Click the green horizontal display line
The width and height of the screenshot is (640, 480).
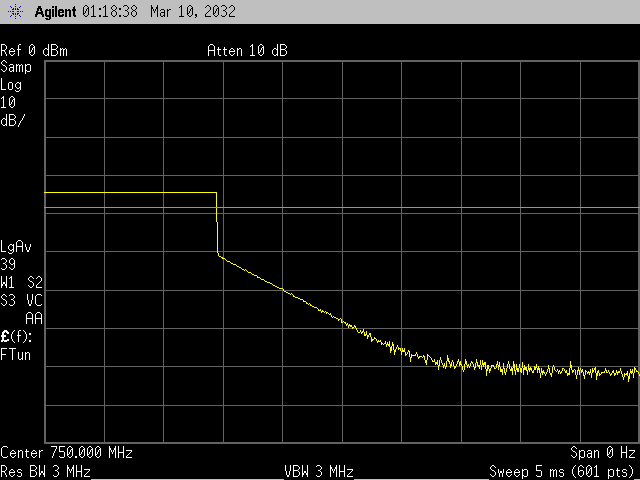pos(342,208)
